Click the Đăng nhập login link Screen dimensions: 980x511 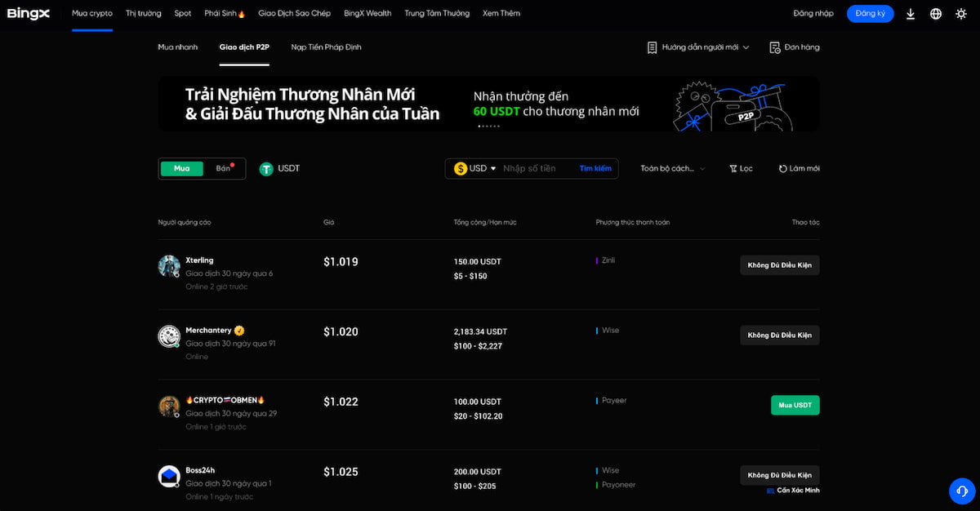pos(813,14)
